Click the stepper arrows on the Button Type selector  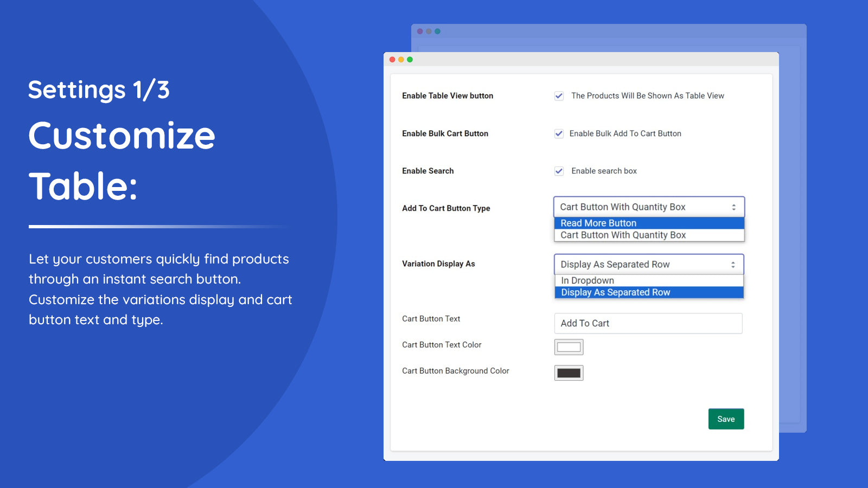734,207
